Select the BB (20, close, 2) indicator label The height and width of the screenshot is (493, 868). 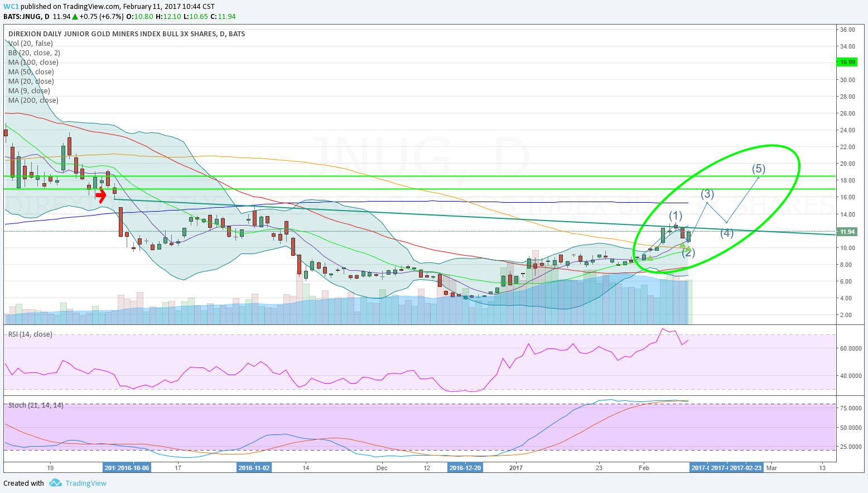tap(34, 53)
